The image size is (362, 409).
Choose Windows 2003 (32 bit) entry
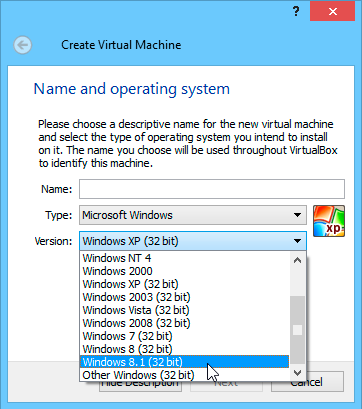(x=184, y=297)
